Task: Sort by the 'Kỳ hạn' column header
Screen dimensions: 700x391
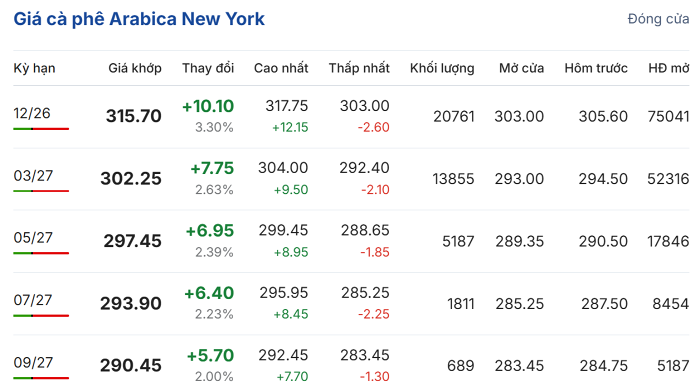Action: (34, 68)
